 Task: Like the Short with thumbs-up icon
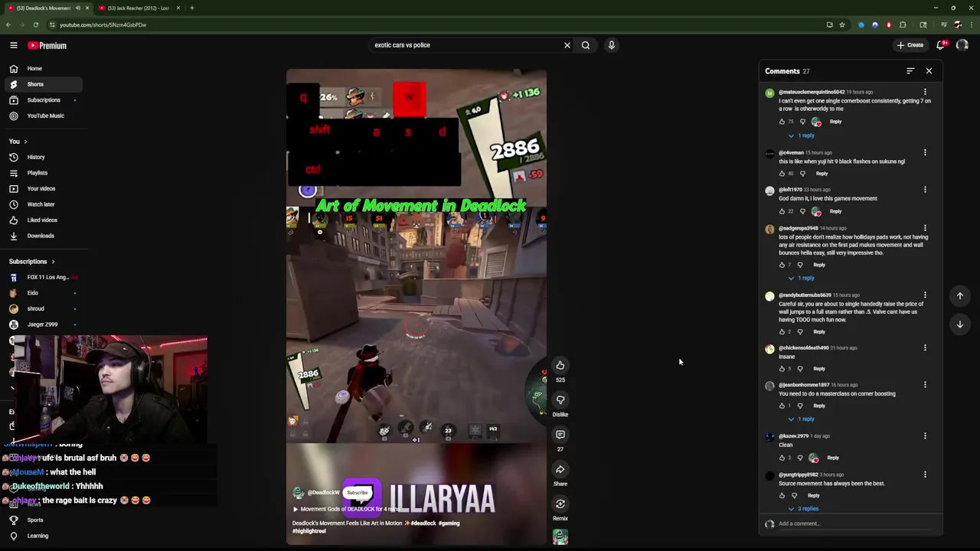560,365
